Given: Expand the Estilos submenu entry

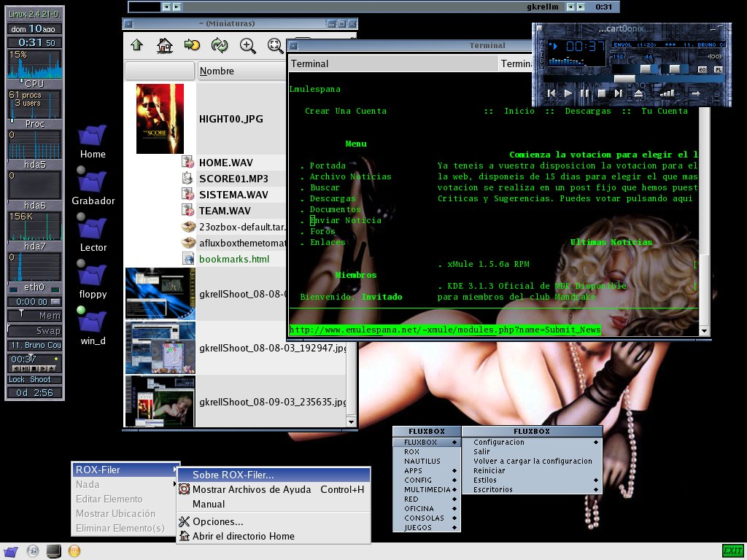Looking at the screenshot, I should click(532, 480).
